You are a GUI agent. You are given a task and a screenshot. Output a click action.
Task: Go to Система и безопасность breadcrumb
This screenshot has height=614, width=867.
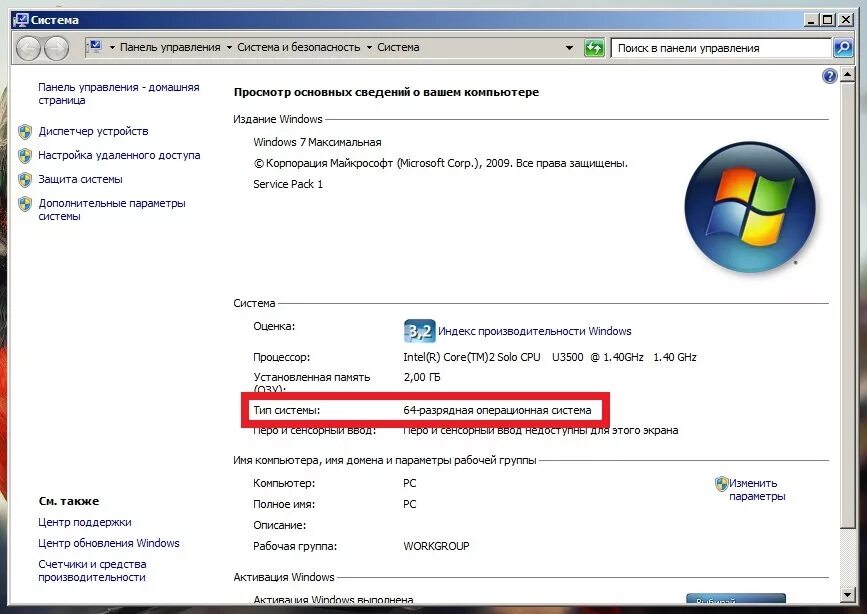(299, 48)
